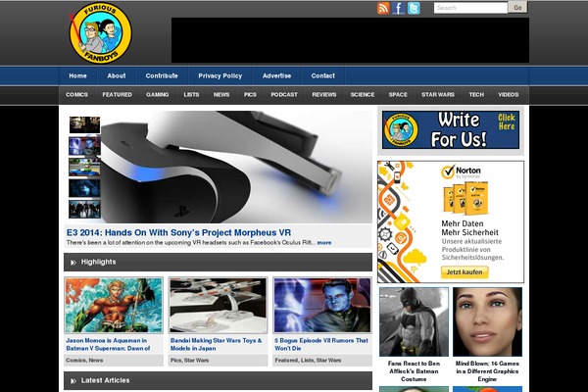The image size is (588, 392).
Task: Select the first slider thumbnail
Action: coord(84,124)
